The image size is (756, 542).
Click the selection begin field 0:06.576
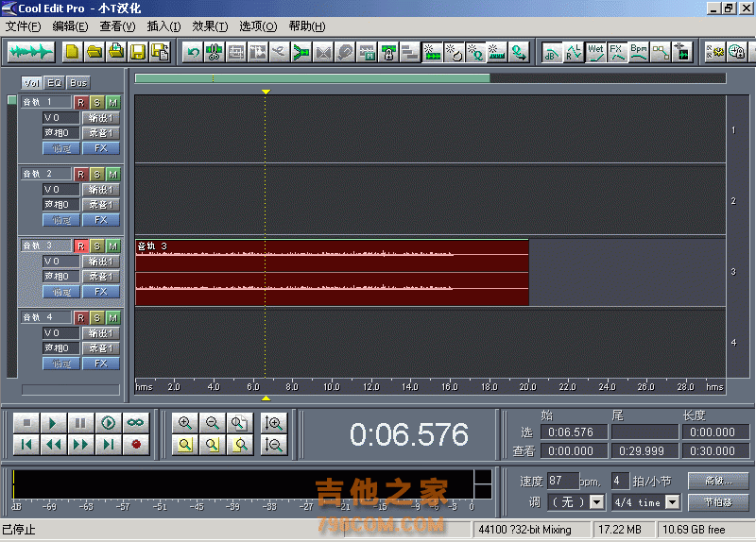(575, 432)
